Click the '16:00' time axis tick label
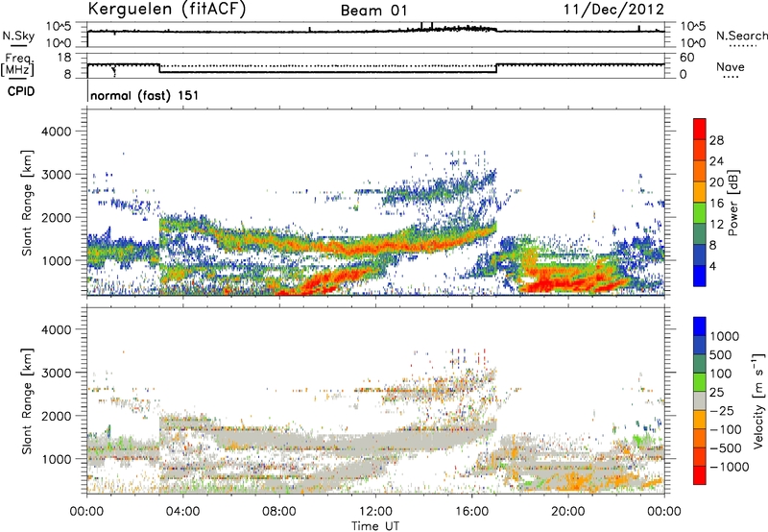 click(471, 512)
